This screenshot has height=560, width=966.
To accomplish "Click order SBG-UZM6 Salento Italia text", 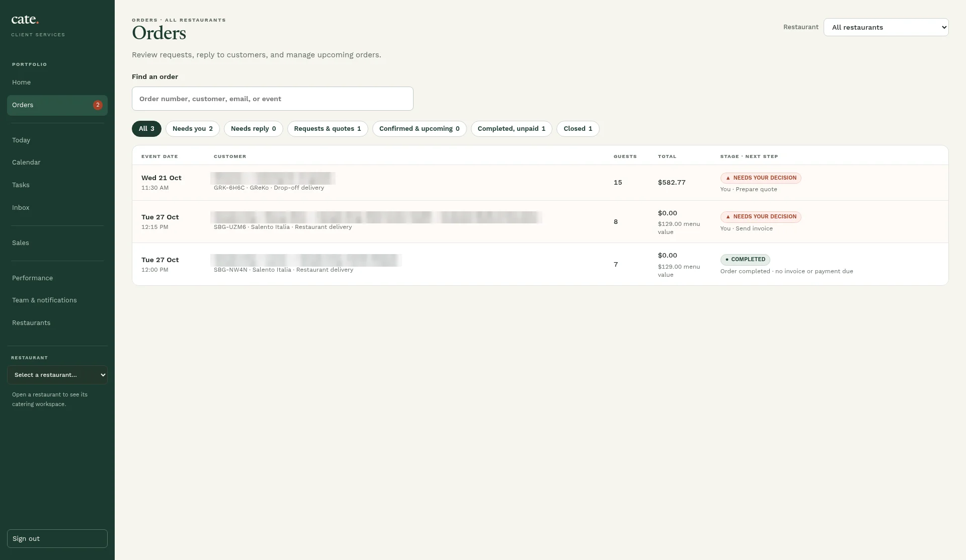I will [x=283, y=227].
